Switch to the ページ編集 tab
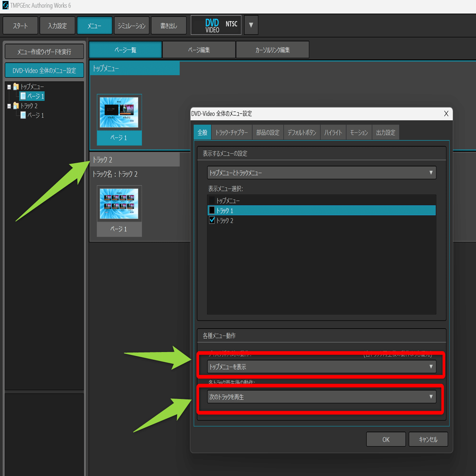Screen dimensions: 476x476 pos(199,50)
